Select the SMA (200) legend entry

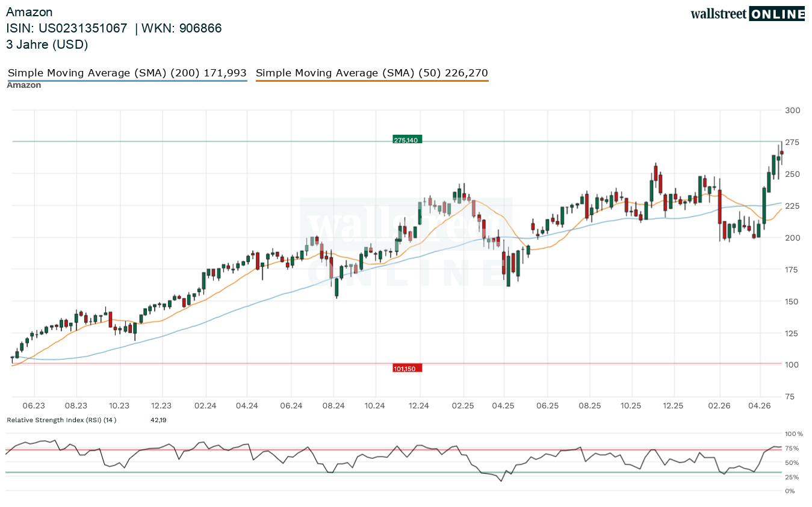(x=127, y=73)
